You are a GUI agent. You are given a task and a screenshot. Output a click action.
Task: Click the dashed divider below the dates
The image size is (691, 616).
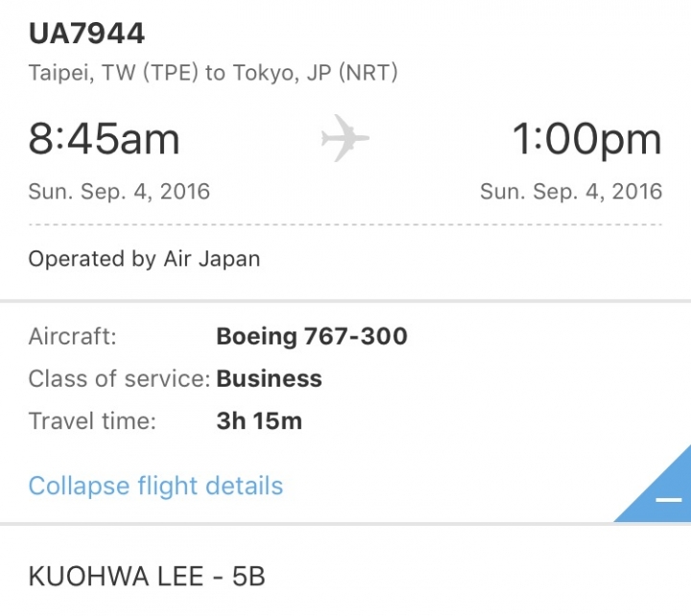pyautogui.click(x=345, y=225)
